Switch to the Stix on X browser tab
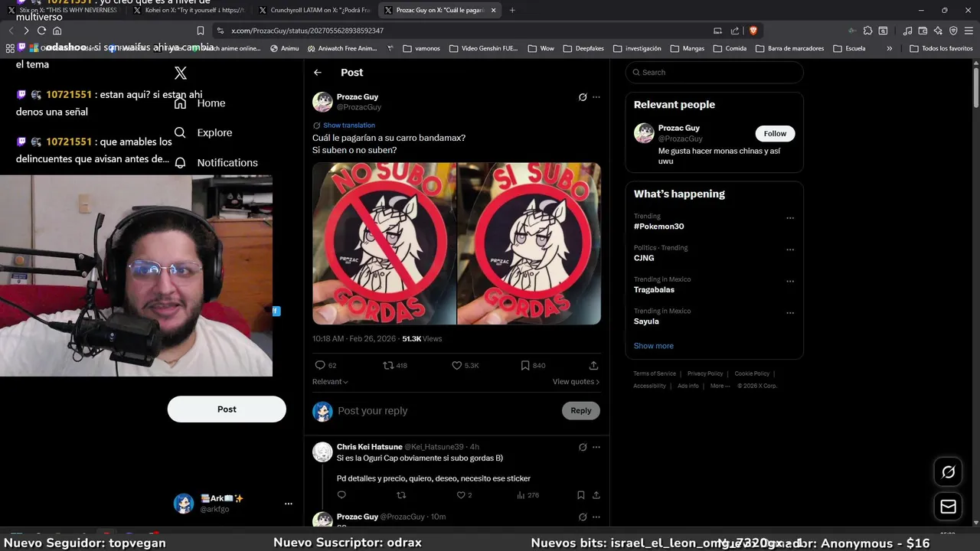 64,10
